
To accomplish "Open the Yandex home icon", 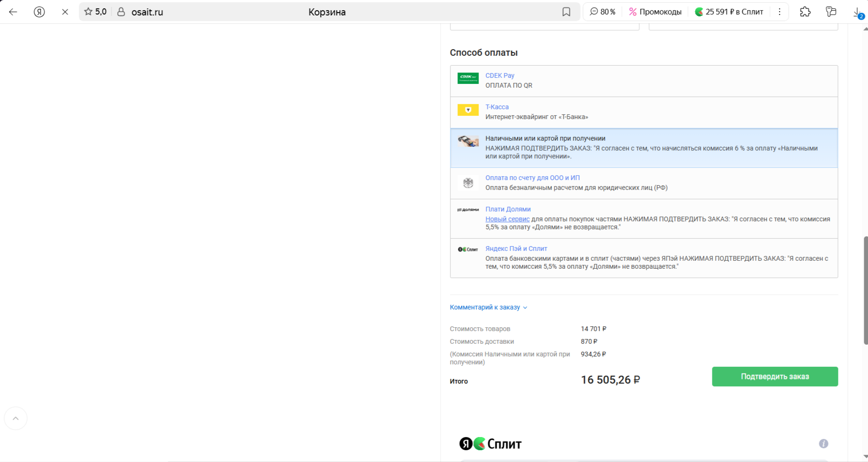I will click(39, 12).
